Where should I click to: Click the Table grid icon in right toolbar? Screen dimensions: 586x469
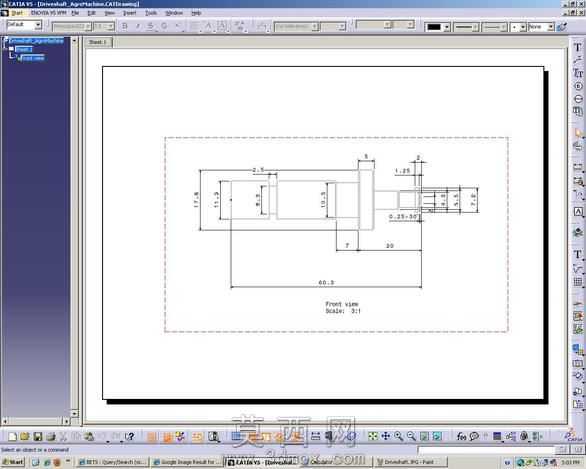click(578, 281)
